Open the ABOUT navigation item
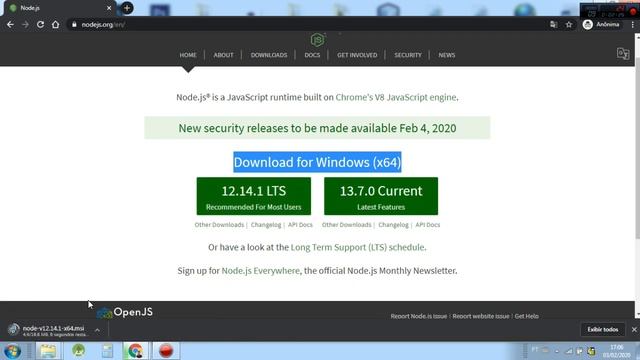This screenshot has height=360, width=640. (224, 55)
